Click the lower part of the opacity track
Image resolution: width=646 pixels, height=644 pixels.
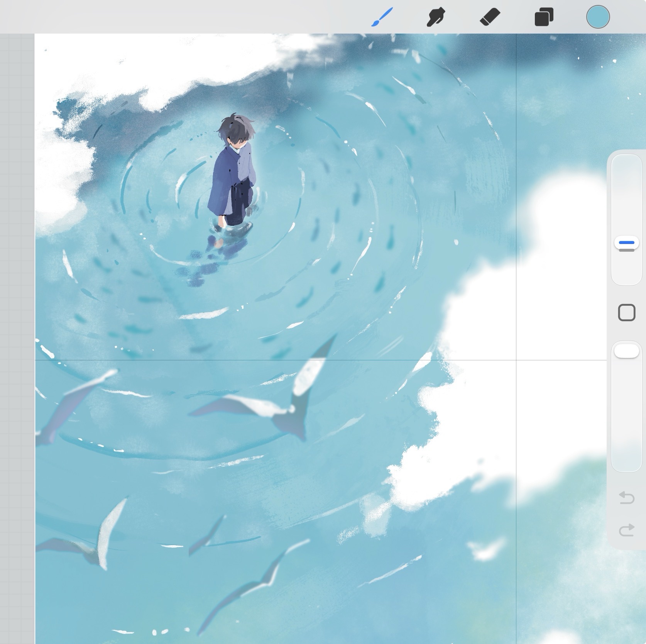626,444
